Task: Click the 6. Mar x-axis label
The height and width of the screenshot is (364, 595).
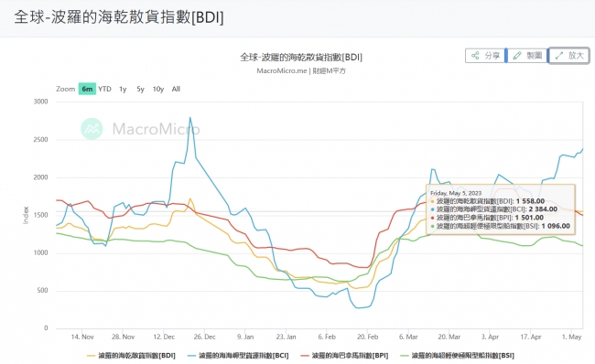Action: tap(408, 337)
